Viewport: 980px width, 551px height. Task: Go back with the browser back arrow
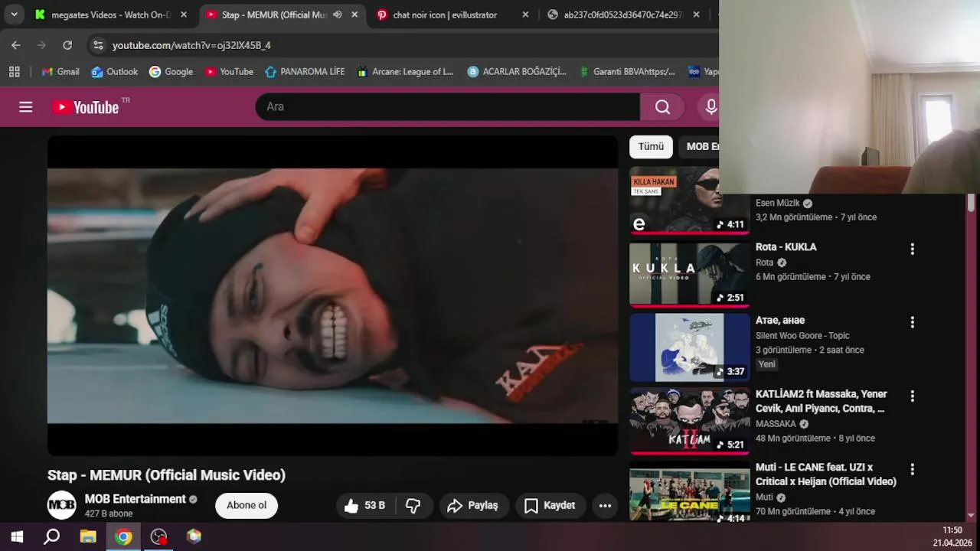tap(16, 45)
